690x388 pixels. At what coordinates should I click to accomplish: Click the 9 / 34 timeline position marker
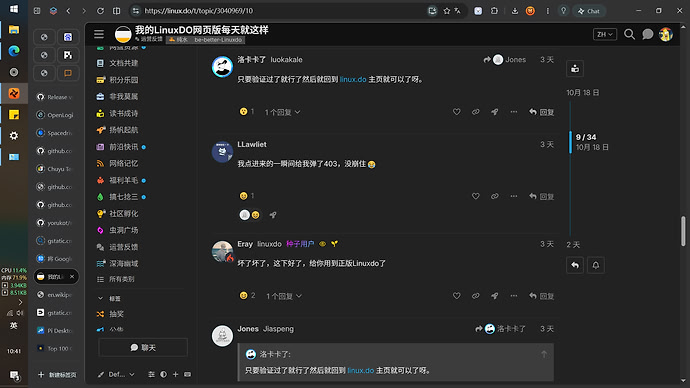[x=586, y=137]
